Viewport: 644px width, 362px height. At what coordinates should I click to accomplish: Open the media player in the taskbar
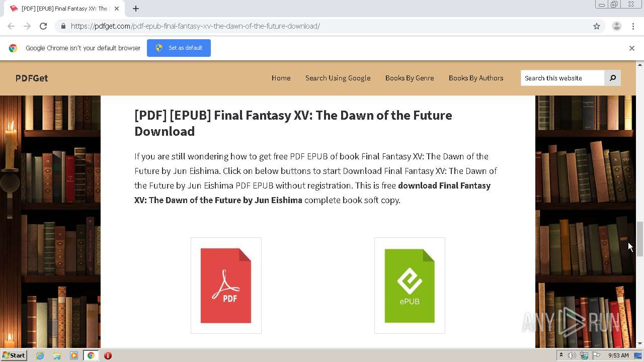click(x=74, y=355)
